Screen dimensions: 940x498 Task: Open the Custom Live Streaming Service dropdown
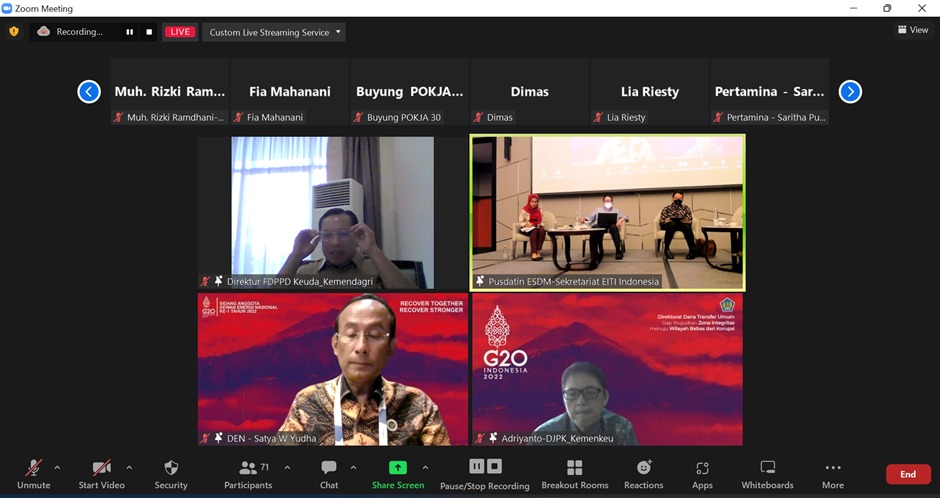(x=274, y=32)
